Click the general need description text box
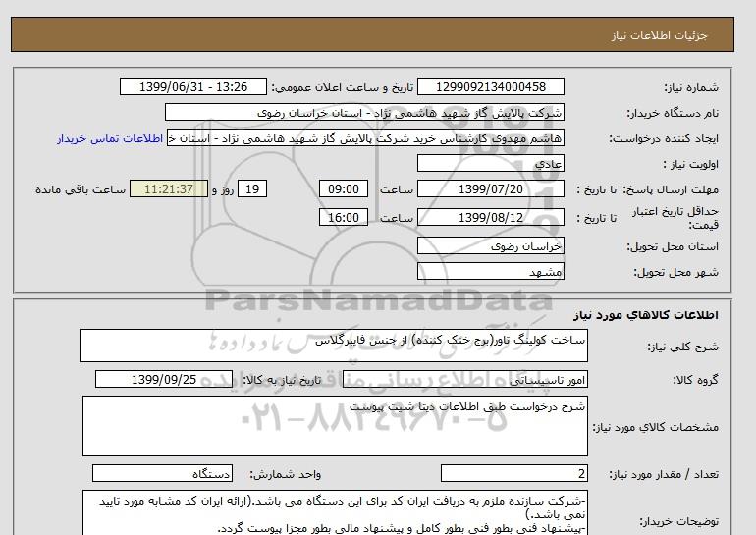The height and width of the screenshot is (535, 756). [333, 347]
